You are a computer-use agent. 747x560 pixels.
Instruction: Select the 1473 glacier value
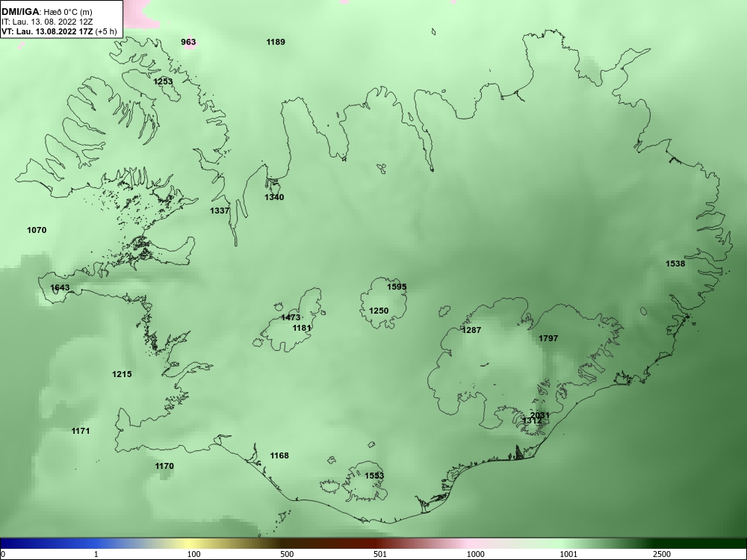coord(291,317)
